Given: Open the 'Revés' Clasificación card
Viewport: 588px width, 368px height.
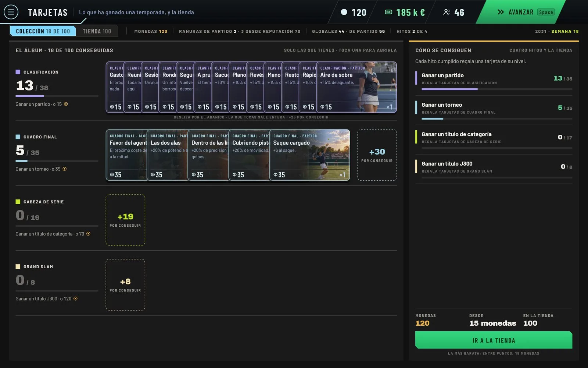Looking at the screenshot, I should tap(255, 87).
